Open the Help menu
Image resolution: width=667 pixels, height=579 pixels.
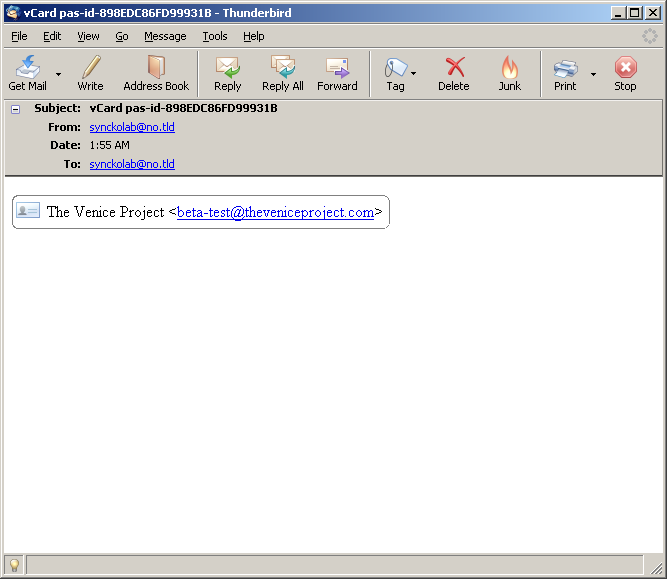(254, 36)
